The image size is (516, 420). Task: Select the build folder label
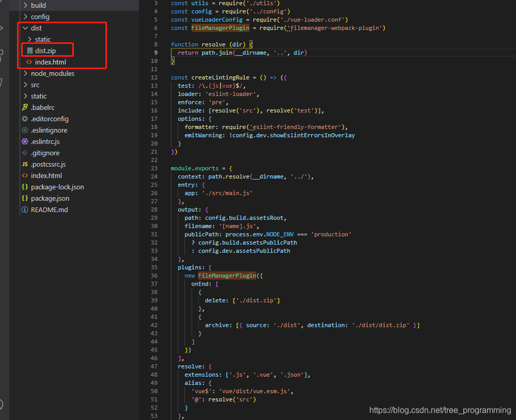[x=39, y=5]
